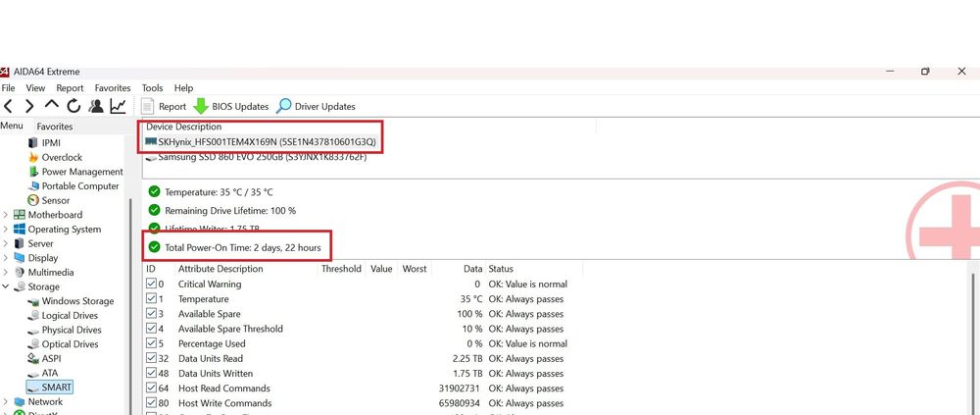Screen dimensions: 980x415
Task: Open BIOS Updates
Action: [231, 106]
